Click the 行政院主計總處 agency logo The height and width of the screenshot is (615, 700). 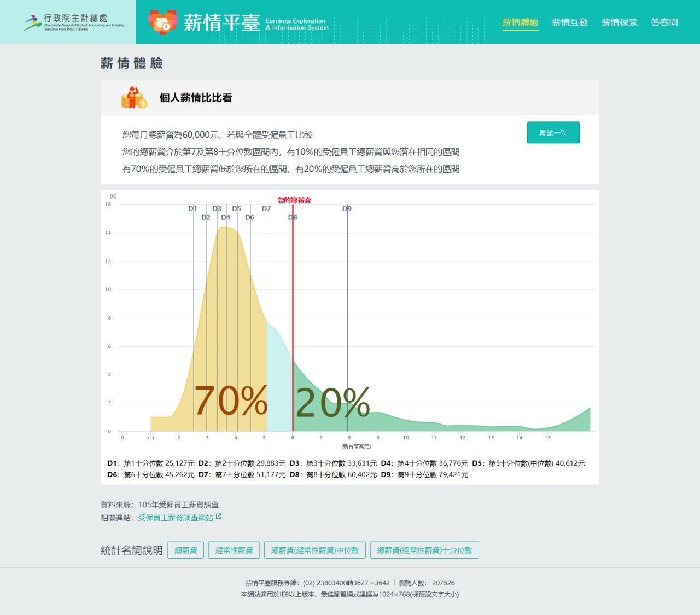coord(74,22)
